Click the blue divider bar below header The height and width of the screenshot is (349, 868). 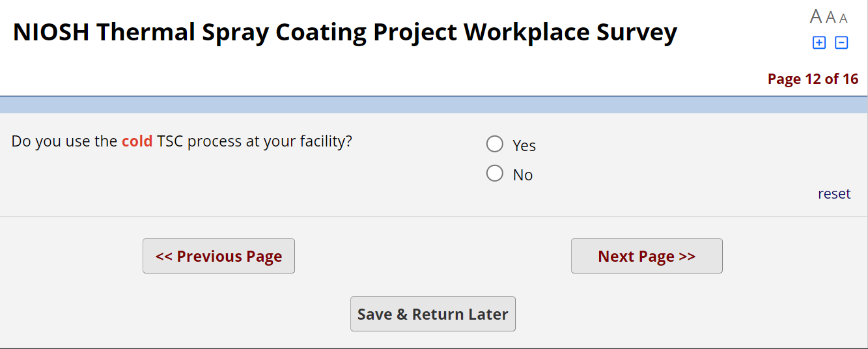coord(434,105)
